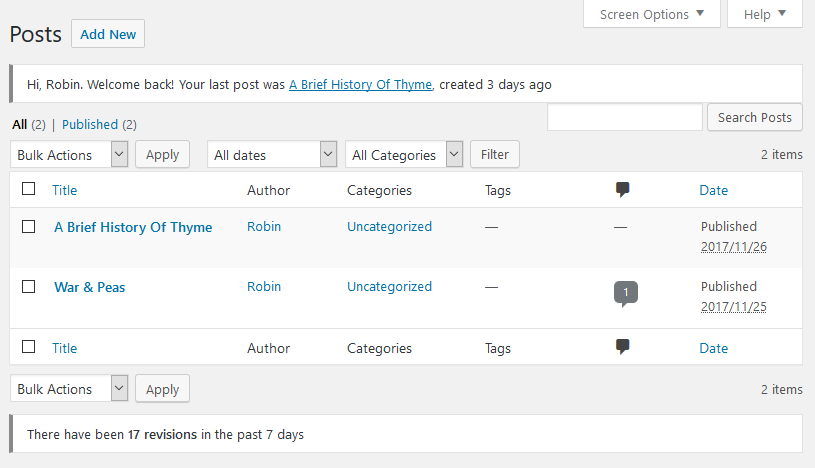
Task: Open the All Categories dropdown
Action: pos(404,155)
